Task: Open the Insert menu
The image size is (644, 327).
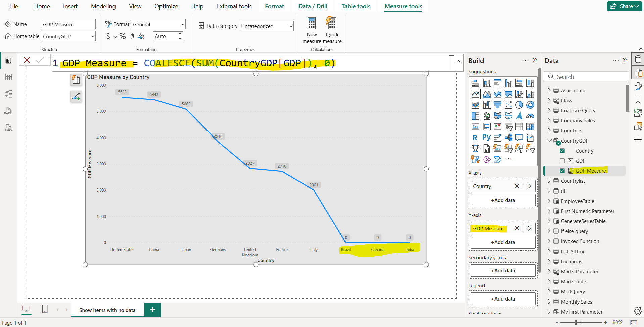Action: click(70, 6)
